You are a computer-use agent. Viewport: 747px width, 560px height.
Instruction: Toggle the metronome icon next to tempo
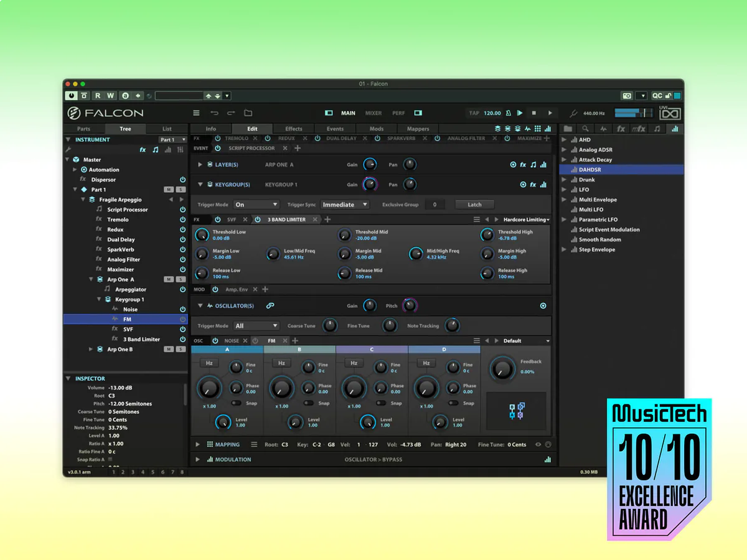point(508,113)
